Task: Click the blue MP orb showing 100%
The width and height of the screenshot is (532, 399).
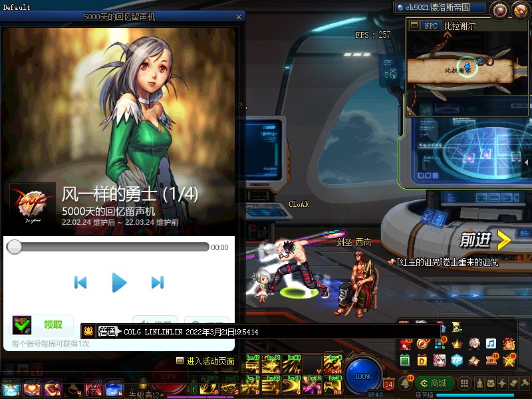Action: [x=362, y=376]
